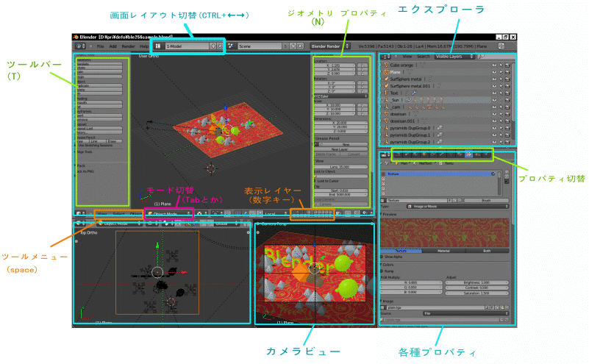Click the Cube orange mesh icon
This screenshot has height=364, width=589.
pyautogui.click(x=386, y=65)
